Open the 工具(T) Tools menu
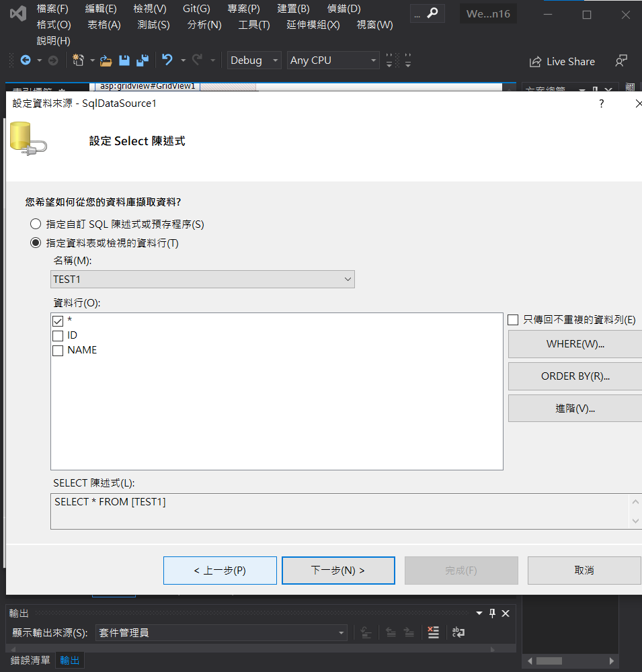The image size is (642, 672). (x=254, y=25)
